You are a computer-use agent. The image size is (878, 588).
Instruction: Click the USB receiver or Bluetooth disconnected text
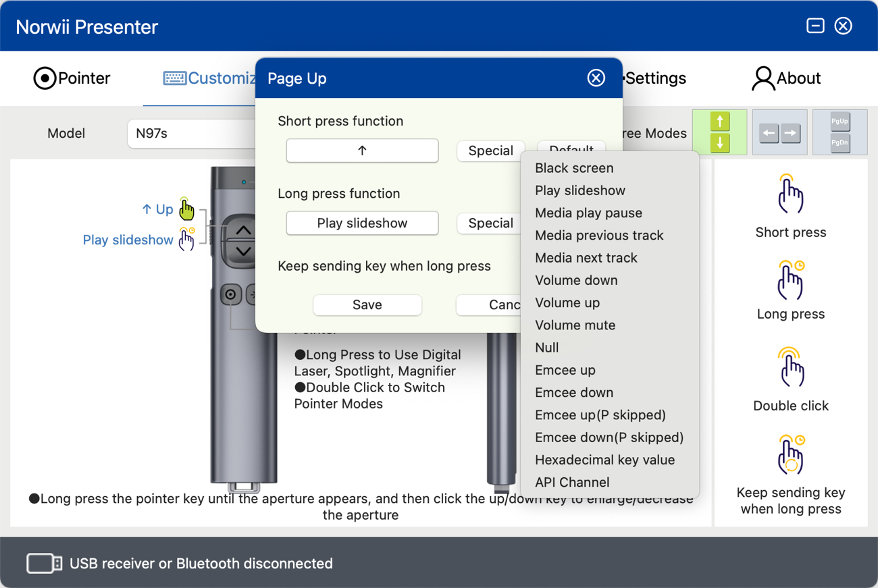click(x=201, y=563)
